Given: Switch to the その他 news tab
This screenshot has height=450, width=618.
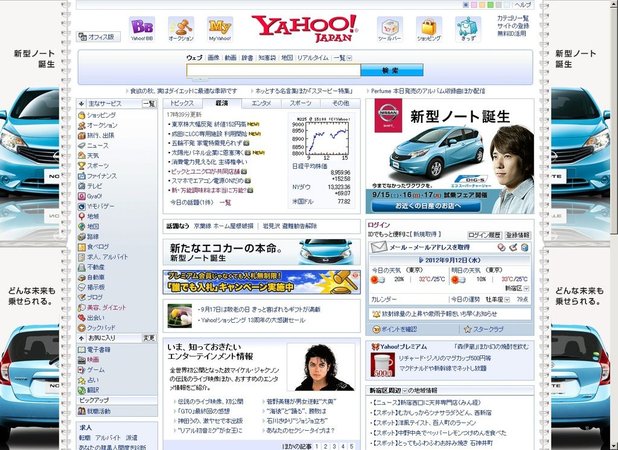Looking at the screenshot, I should [340, 103].
